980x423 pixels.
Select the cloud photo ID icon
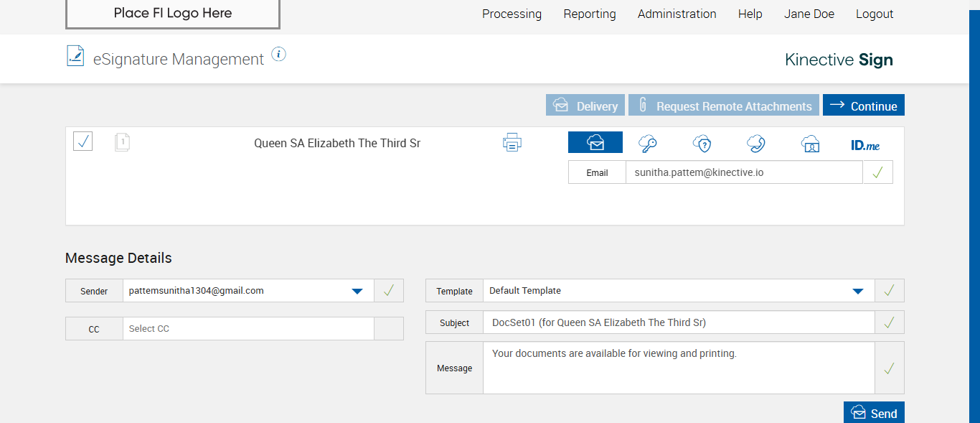point(810,144)
